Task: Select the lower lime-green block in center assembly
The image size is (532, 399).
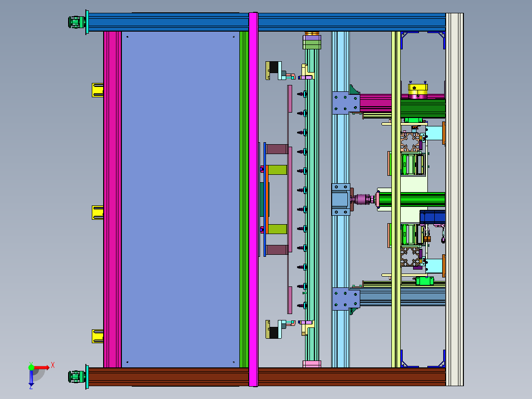Action: coord(277,229)
